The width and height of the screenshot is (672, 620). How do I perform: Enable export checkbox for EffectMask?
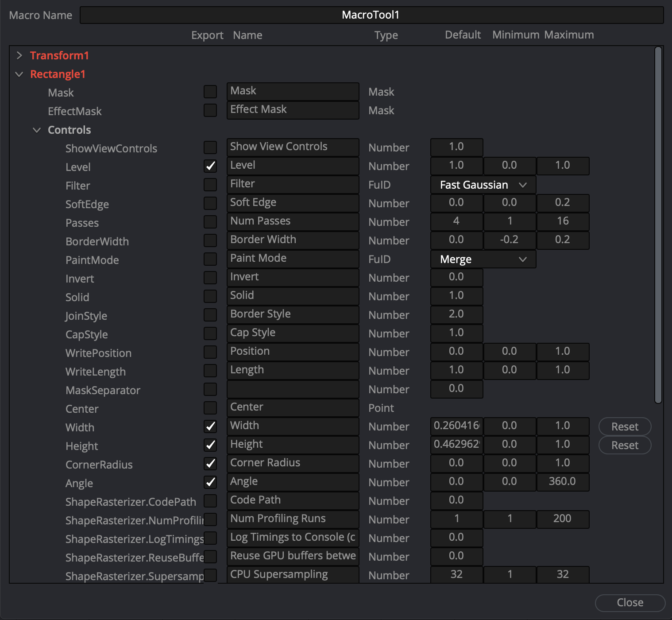point(210,110)
